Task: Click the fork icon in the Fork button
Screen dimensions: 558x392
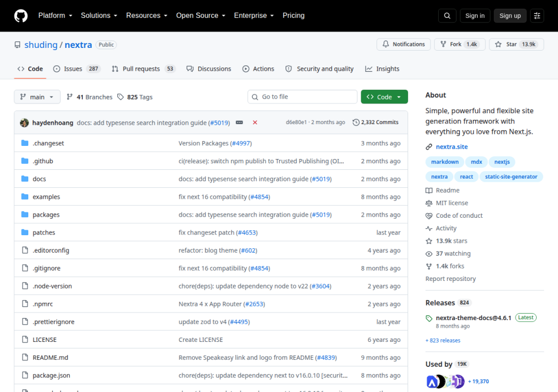Action: [x=444, y=44]
